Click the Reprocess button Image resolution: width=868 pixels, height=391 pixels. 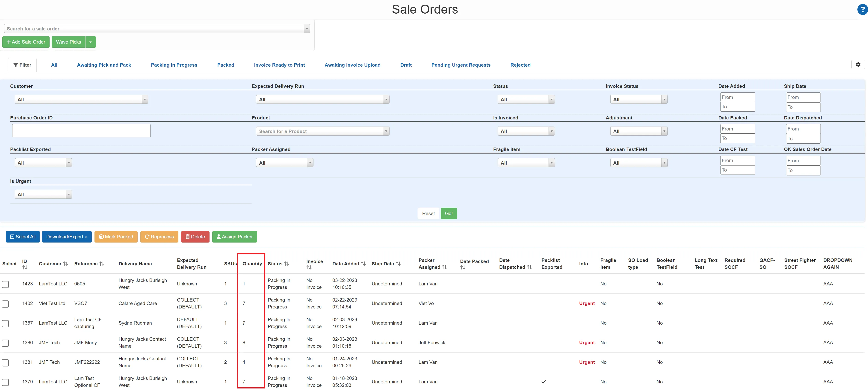tap(159, 237)
